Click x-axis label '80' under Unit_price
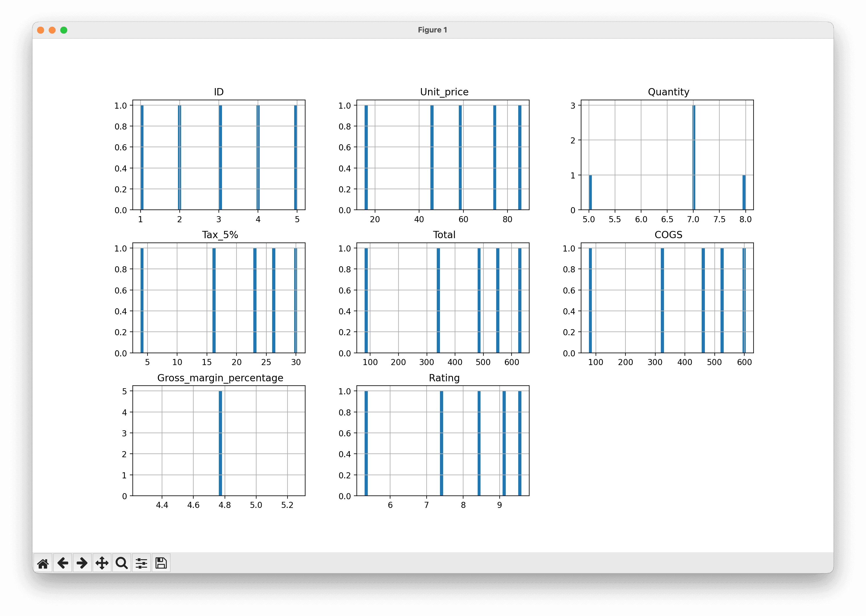The height and width of the screenshot is (616, 866). pos(507,219)
